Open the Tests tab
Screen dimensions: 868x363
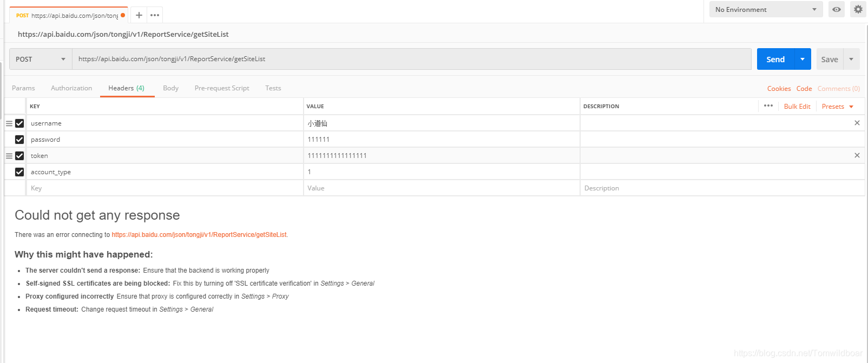pos(273,88)
